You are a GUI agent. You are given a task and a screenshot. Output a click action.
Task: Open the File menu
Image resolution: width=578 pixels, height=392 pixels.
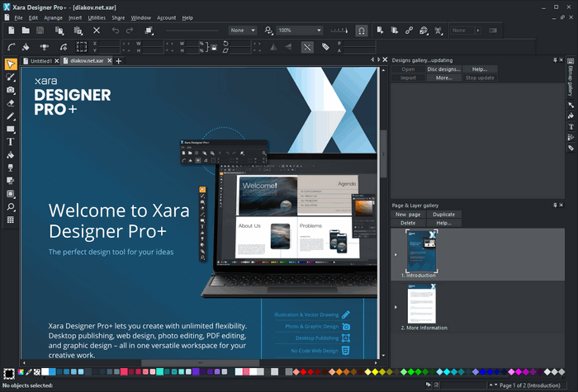(x=18, y=17)
